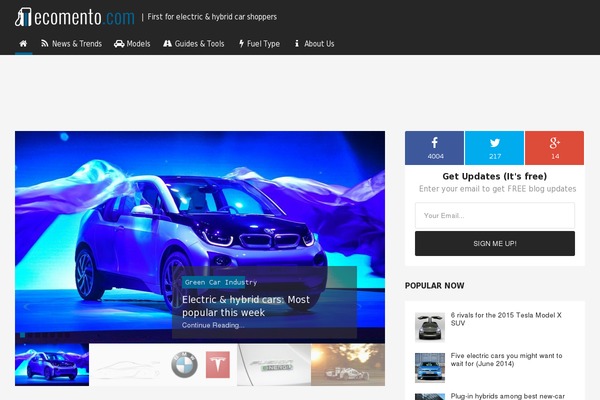The height and width of the screenshot is (400, 600).
Task: Open the News & Trends menu
Action: click(x=72, y=44)
